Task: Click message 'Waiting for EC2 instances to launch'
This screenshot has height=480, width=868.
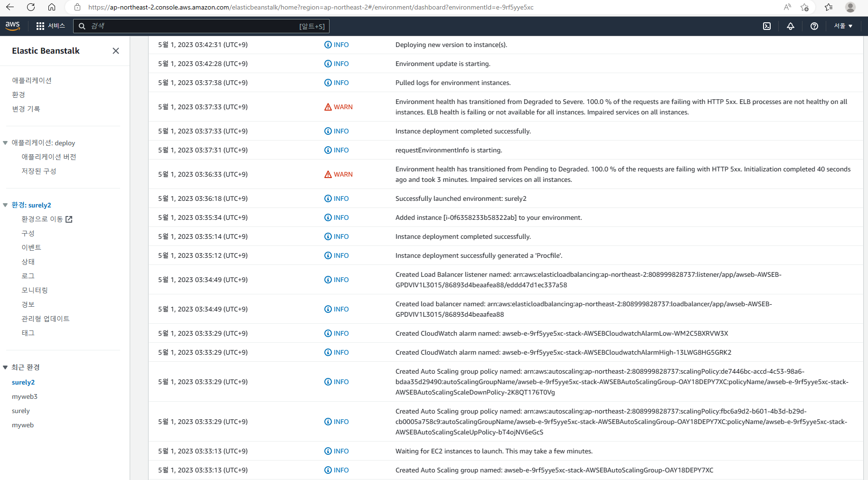Action: 494,451
